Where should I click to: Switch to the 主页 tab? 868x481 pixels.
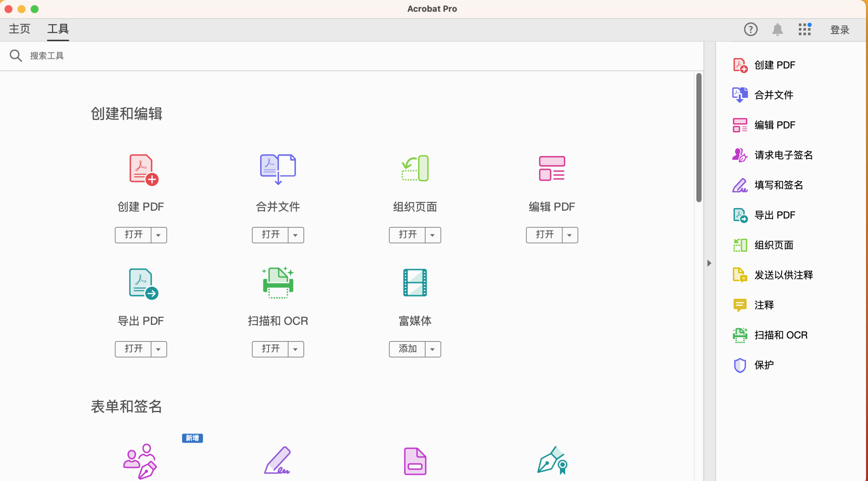click(20, 29)
